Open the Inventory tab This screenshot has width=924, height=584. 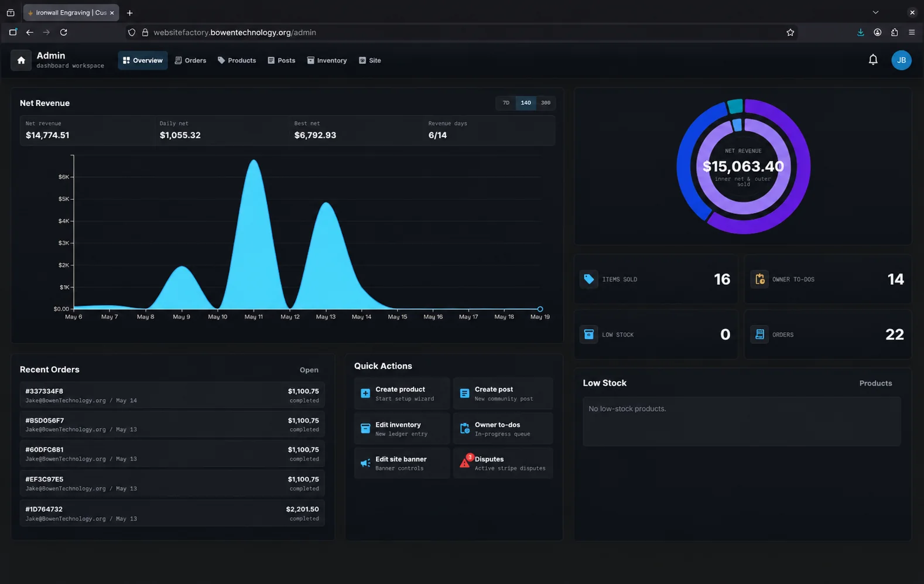327,60
